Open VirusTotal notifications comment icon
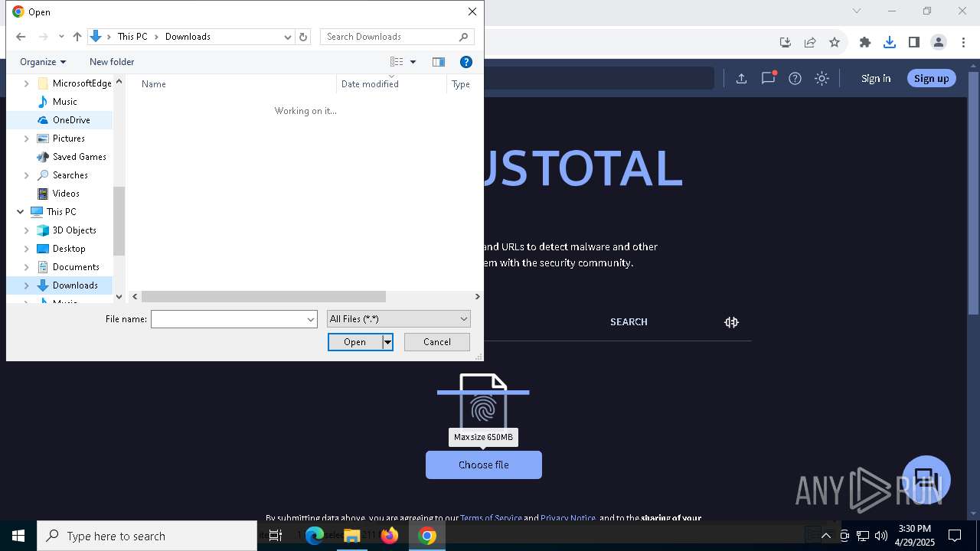This screenshot has height=551, width=980. pos(768,78)
